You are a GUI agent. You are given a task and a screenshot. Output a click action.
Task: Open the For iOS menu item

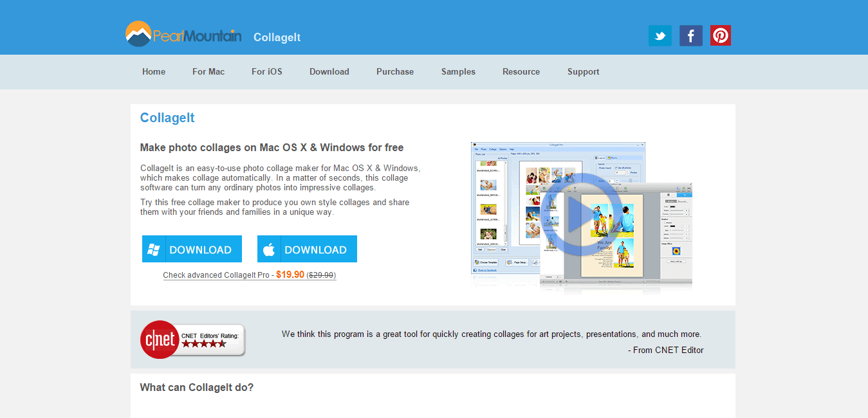(x=267, y=71)
